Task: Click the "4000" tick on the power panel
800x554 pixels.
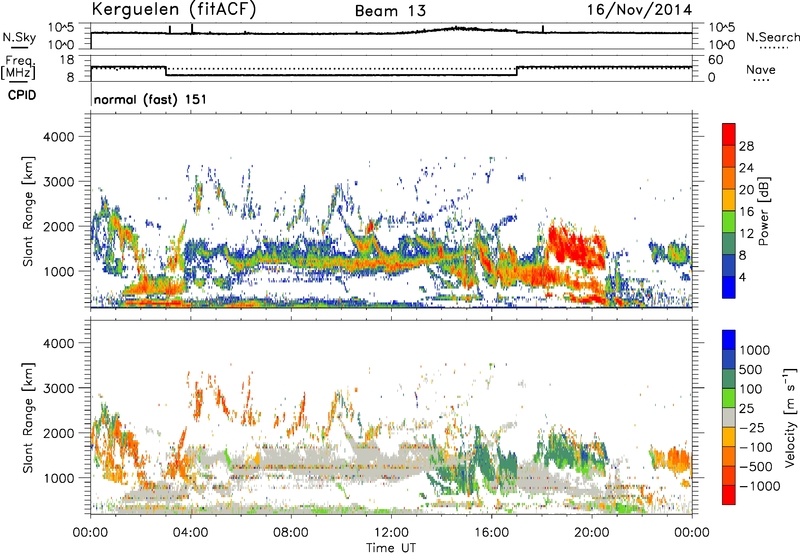Action: [58, 137]
